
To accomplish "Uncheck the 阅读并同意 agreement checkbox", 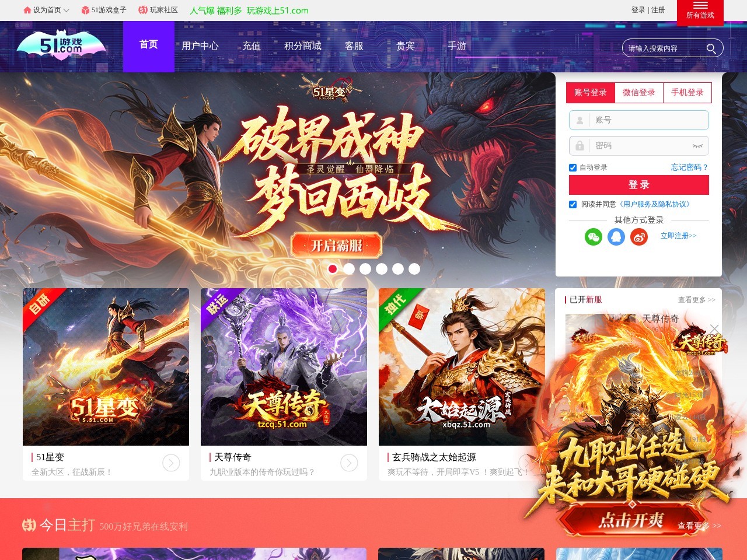I will 573,204.
